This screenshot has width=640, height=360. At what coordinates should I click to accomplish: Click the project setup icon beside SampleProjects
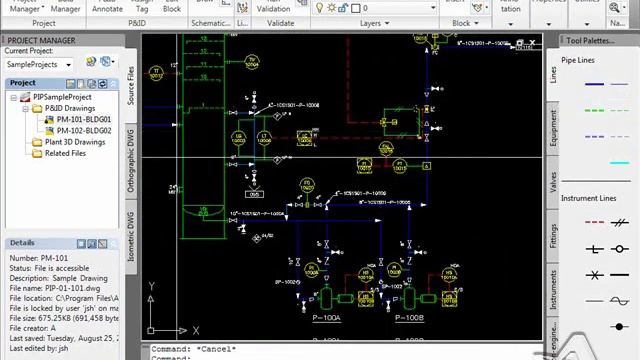106,62
